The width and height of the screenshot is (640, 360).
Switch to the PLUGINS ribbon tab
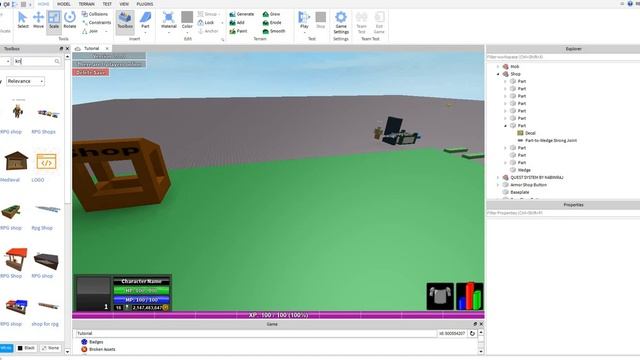[x=145, y=4]
